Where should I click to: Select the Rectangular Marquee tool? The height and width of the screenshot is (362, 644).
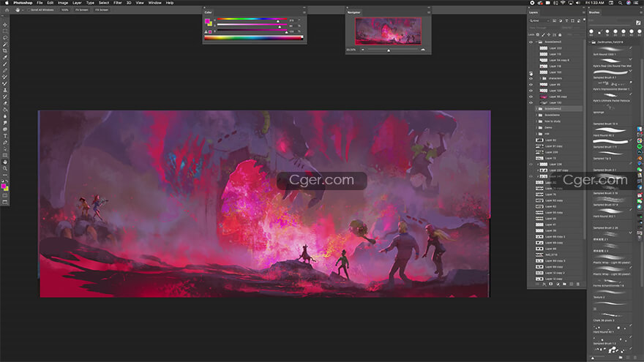(5, 31)
